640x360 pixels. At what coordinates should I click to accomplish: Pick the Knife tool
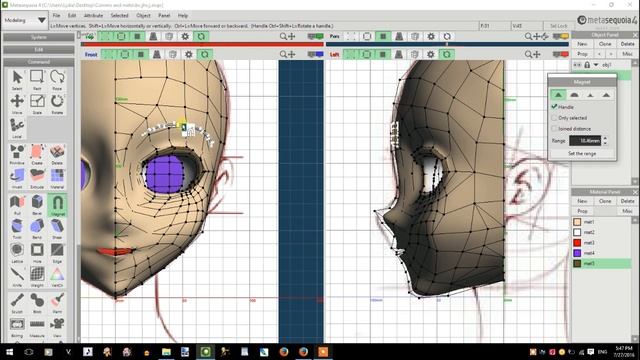[17, 277]
